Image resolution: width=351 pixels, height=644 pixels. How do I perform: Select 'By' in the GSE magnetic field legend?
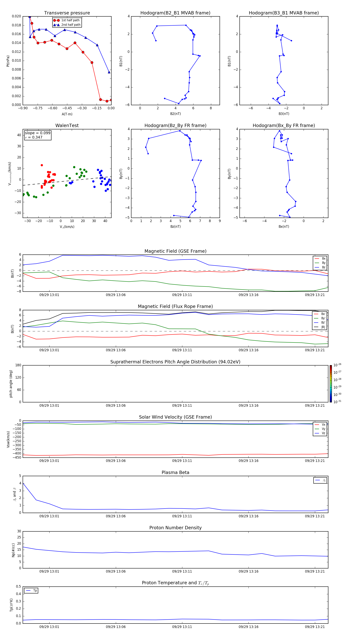320,263
